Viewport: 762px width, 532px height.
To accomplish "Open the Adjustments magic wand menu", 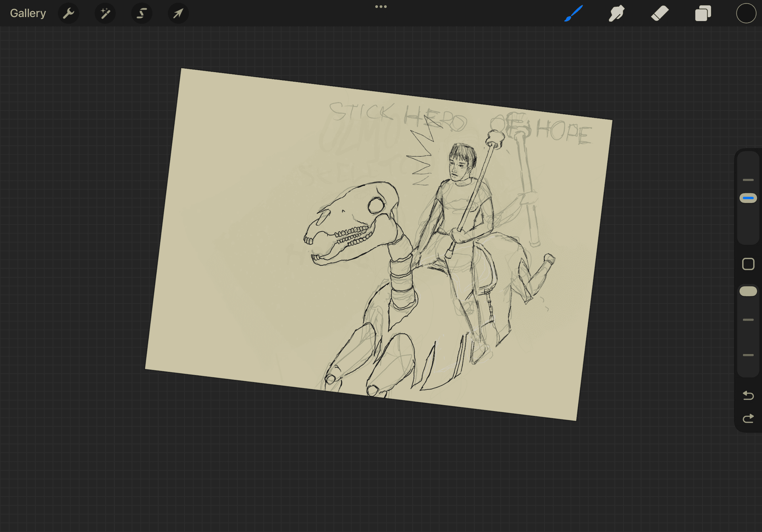I will [x=105, y=13].
